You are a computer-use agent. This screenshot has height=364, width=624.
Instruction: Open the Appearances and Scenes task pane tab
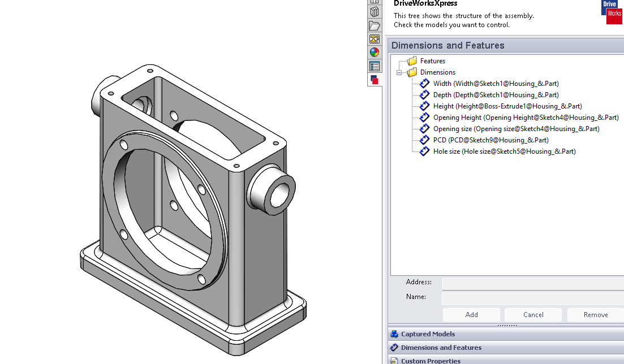click(375, 51)
